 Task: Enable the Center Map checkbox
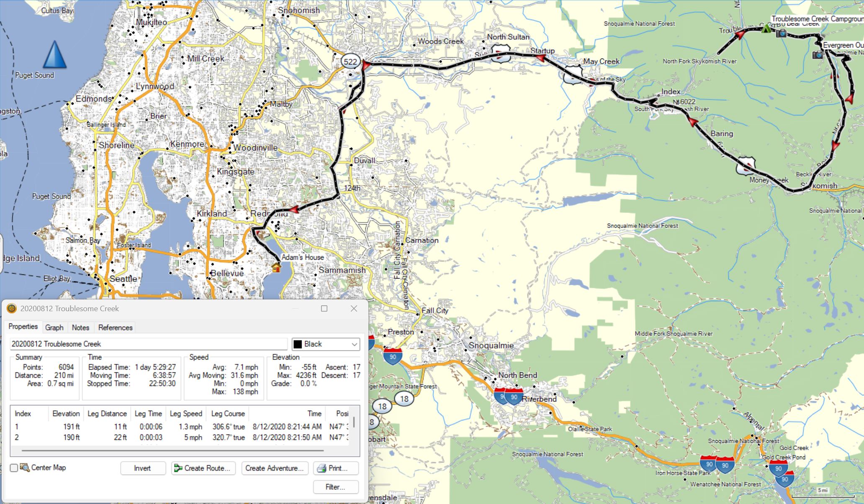point(14,468)
